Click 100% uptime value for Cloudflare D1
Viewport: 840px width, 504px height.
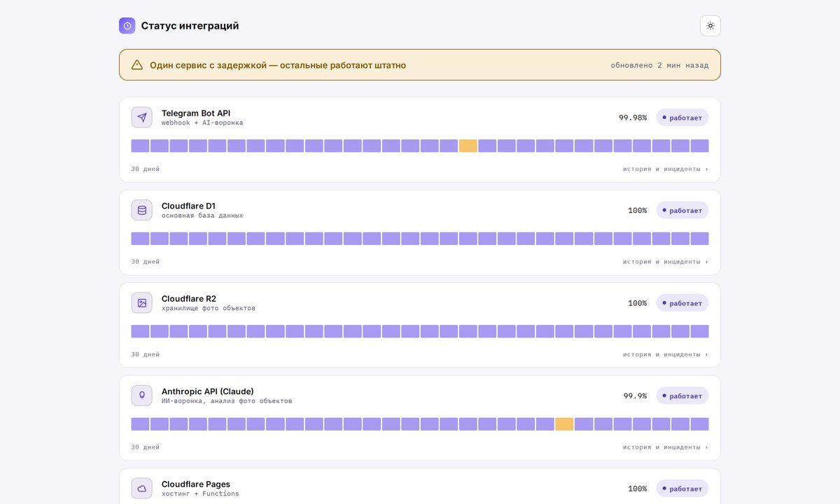637,210
